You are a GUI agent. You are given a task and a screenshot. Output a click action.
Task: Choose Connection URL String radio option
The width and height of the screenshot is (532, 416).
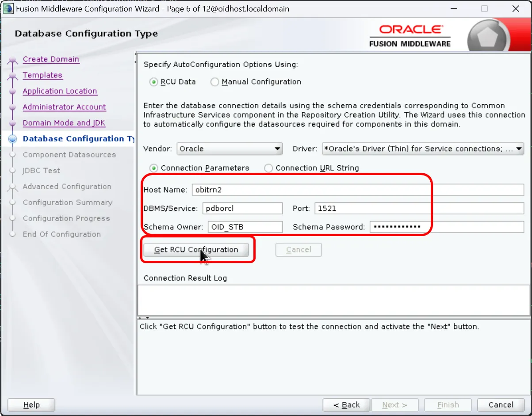coord(268,168)
